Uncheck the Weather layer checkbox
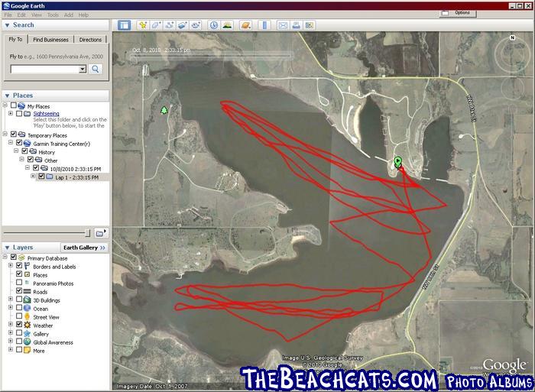 pos(19,325)
